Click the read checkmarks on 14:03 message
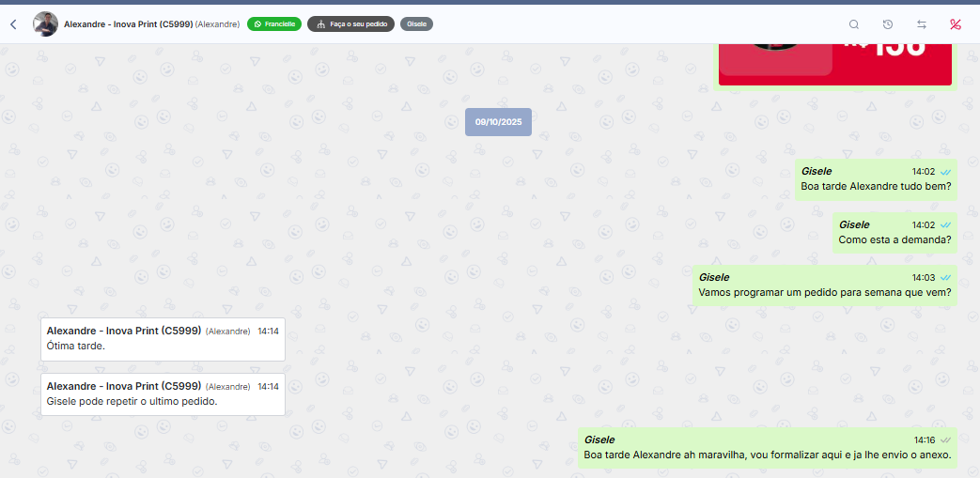 coord(945,278)
